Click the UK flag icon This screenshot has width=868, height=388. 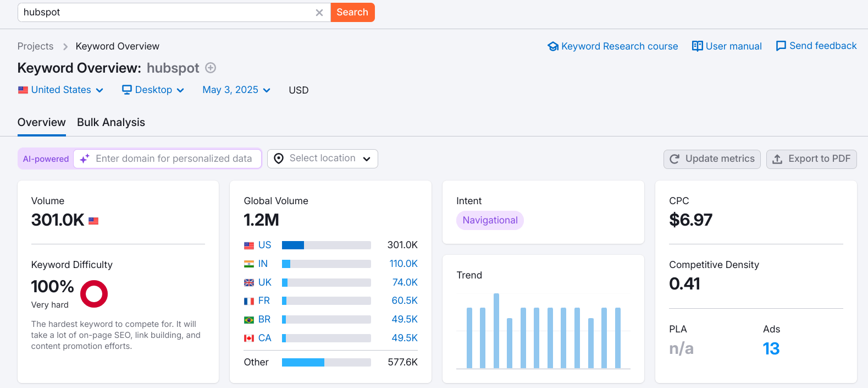(x=249, y=283)
